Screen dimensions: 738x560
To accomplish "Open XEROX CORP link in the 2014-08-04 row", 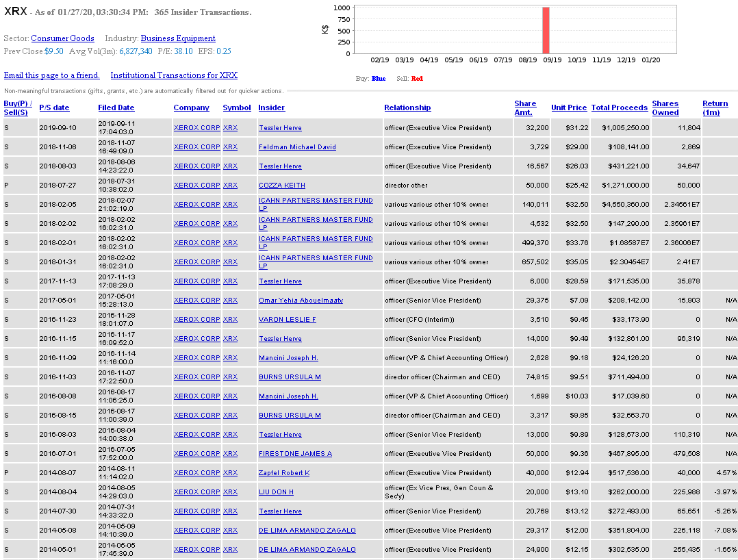I will 196,492.
